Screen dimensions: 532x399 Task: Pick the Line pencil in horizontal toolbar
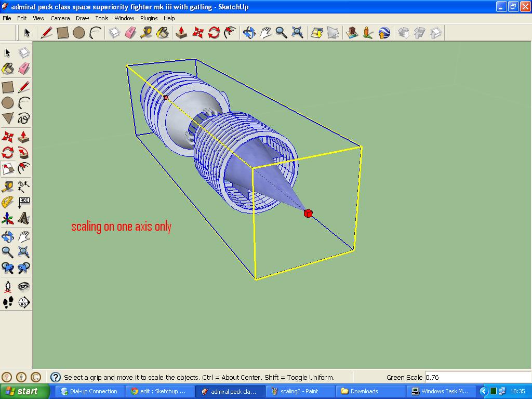pyautogui.click(x=46, y=33)
